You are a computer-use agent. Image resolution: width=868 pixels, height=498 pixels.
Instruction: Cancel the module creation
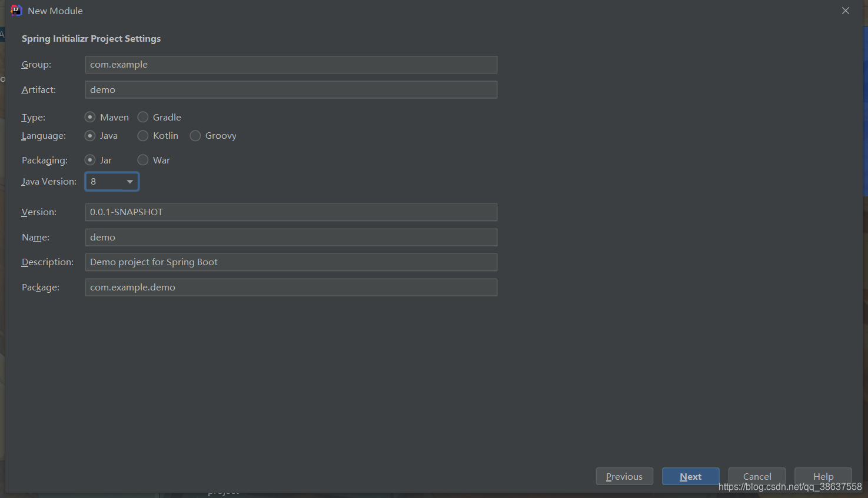(757, 476)
